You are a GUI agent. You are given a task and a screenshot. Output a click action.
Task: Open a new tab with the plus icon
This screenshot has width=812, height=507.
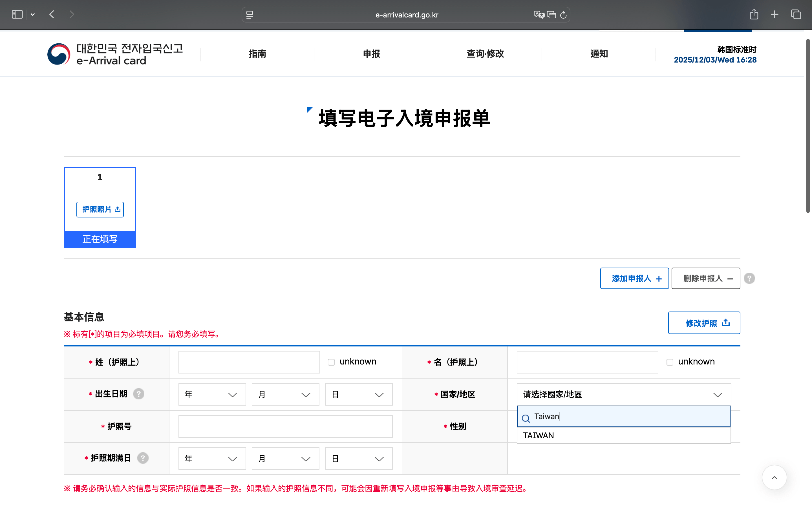(x=775, y=14)
